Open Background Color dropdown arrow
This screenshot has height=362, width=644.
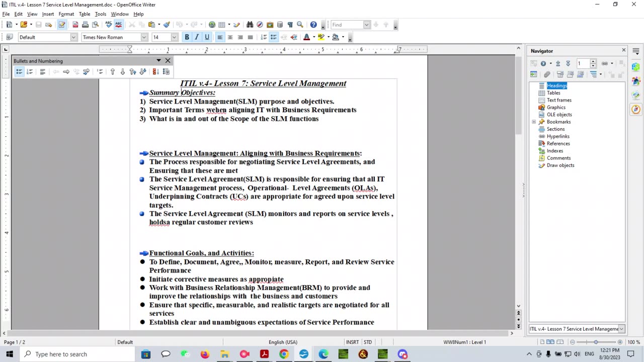(x=343, y=37)
